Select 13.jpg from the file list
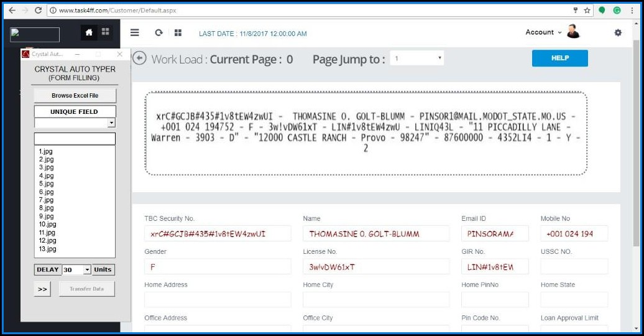This screenshot has height=336, width=644. tap(48, 249)
